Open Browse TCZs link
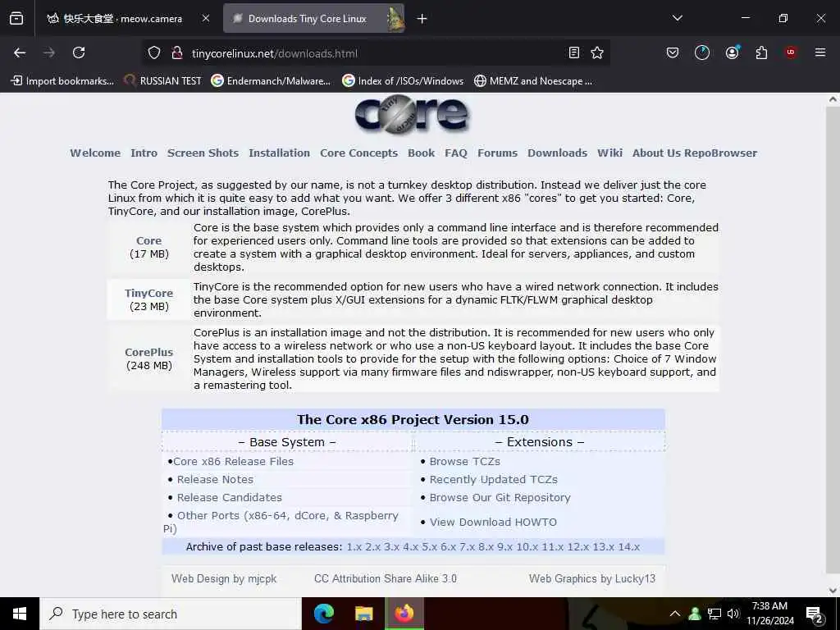The image size is (840, 630). pyautogui.click(x=465, y=461)
